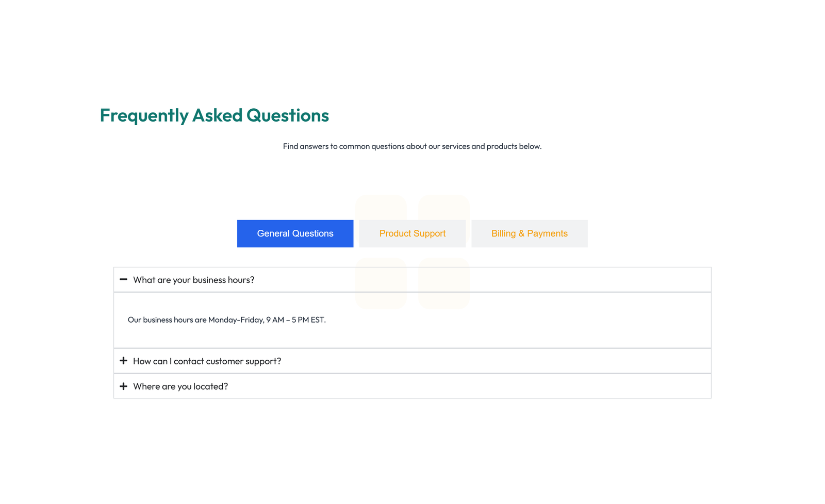The height and width of the screenshot is (504, 825).
Task: Click the plus icon beside located question
Action: (123, 386)
